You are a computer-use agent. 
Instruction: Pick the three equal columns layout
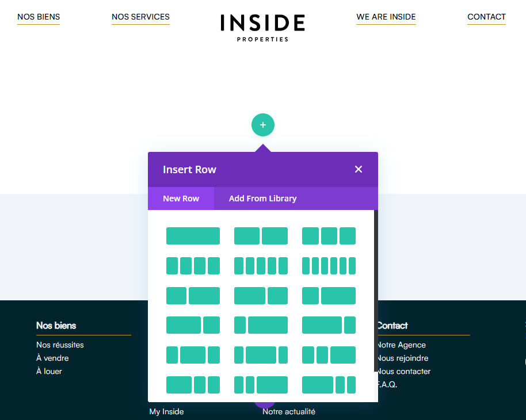[329, 236]
